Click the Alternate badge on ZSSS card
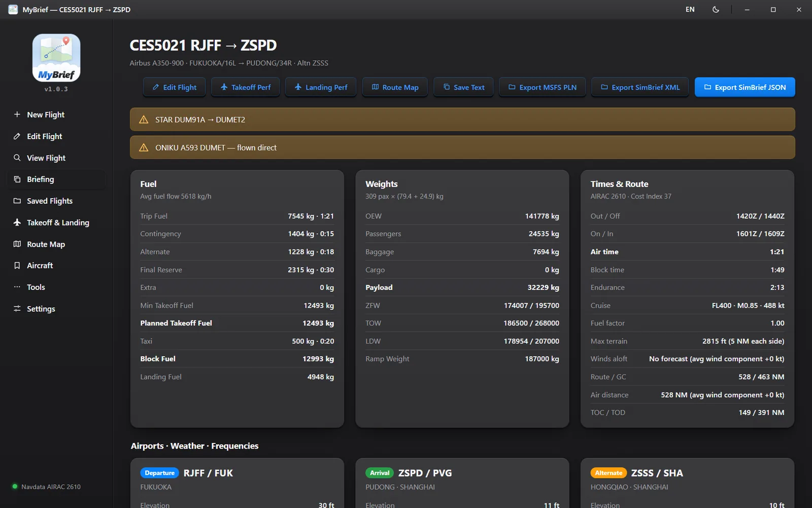812x508 pixels. click(608, 473)
